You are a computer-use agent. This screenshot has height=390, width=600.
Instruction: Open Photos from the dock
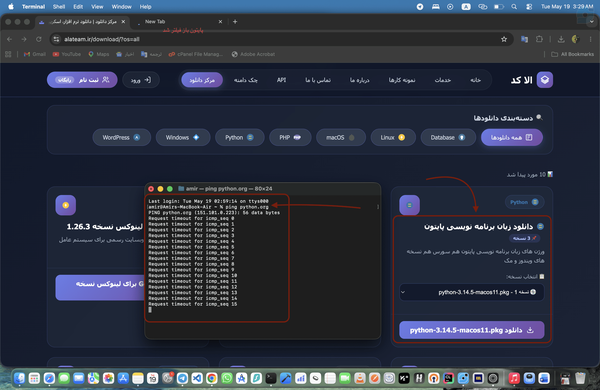click(108, 378)
